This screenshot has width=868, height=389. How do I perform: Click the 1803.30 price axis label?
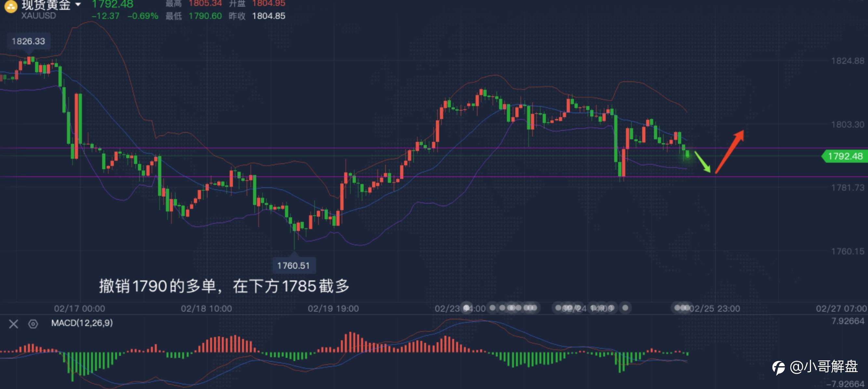pos(847,124)
